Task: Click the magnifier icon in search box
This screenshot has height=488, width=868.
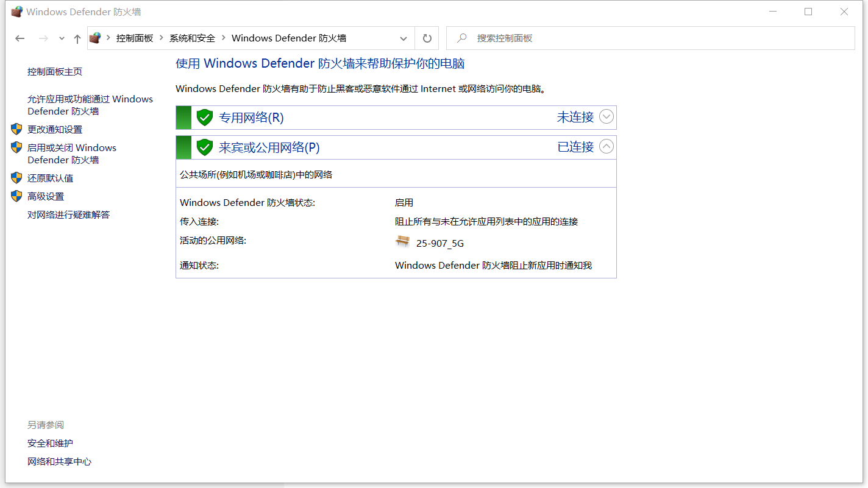Action: (462, 38)
